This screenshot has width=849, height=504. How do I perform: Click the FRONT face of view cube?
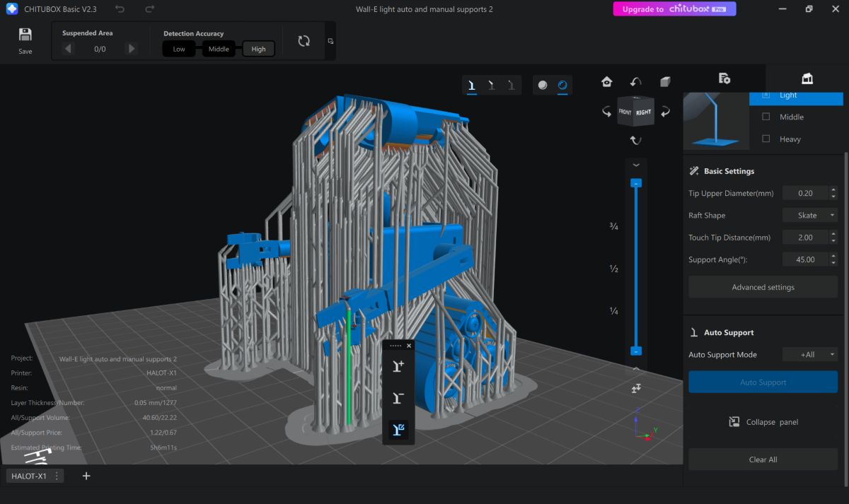pyautogui.click(x=625, y=112)
